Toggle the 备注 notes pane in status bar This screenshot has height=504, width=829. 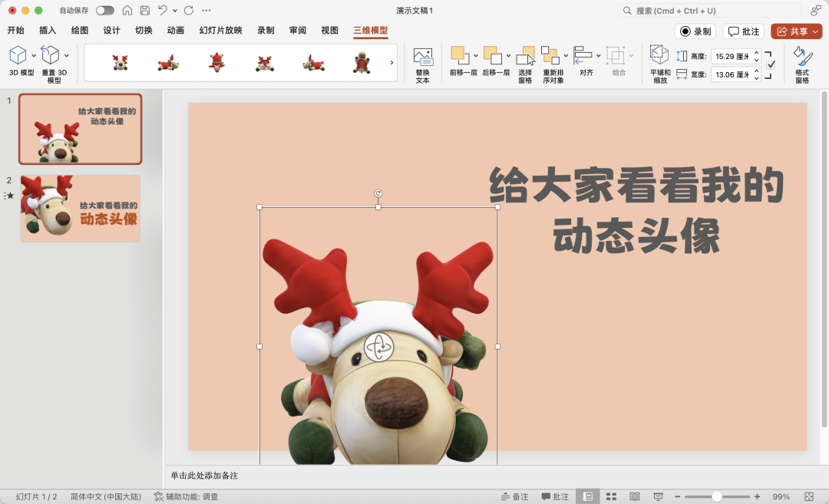click(515, 496)
